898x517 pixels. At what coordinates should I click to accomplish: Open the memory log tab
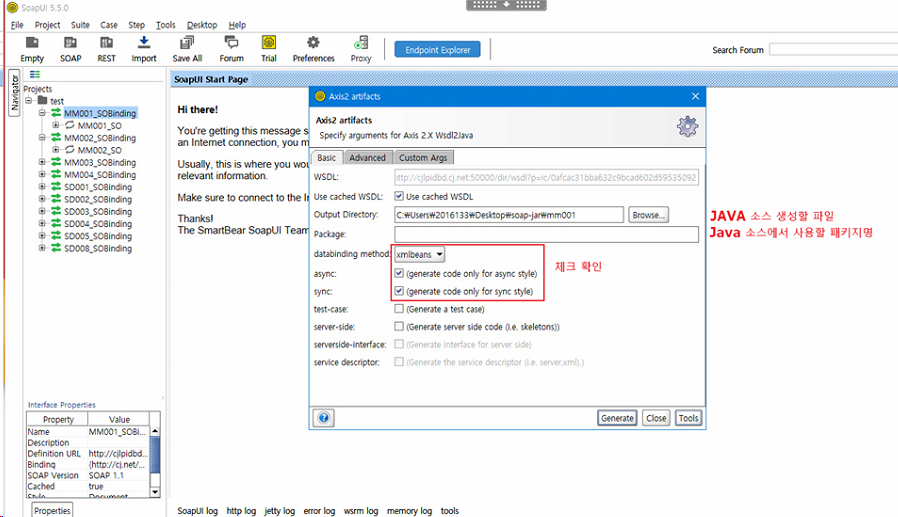click(x=409, y=511)
